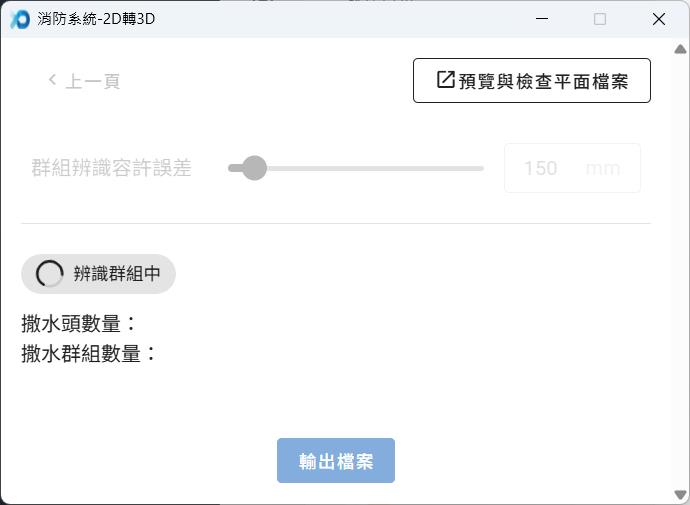
Task: Click the app logo in title bar
Action: coord(19,19)
